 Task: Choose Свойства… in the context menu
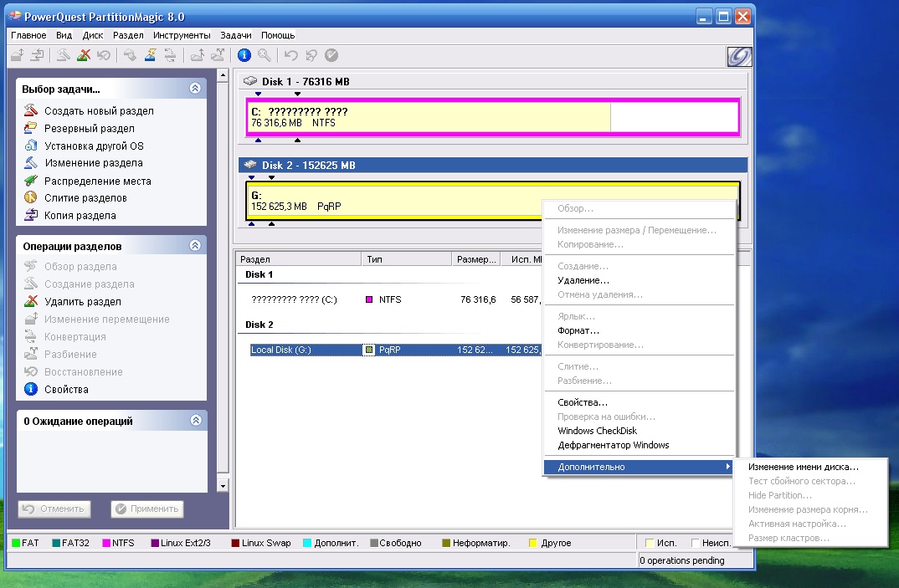pos(639,402)
